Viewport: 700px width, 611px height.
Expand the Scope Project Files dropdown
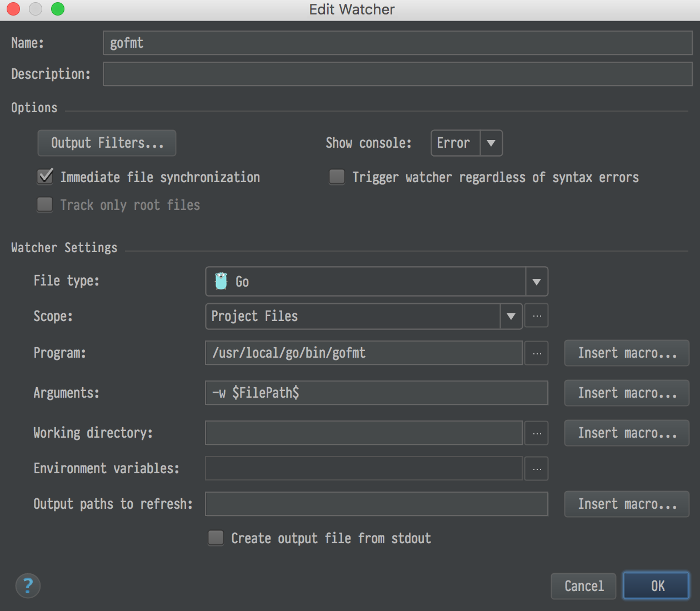(x=511, y=316)
